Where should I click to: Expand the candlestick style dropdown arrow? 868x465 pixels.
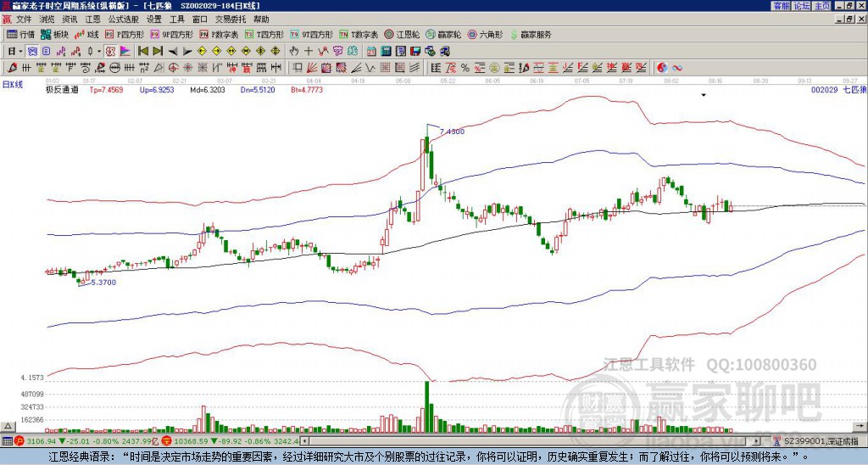click(99, 52)
